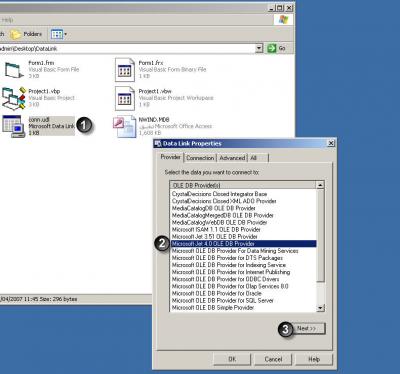This screenshot has height=374, width=400.
Task: Click the address bar path field
Action: tap(128, 48)
